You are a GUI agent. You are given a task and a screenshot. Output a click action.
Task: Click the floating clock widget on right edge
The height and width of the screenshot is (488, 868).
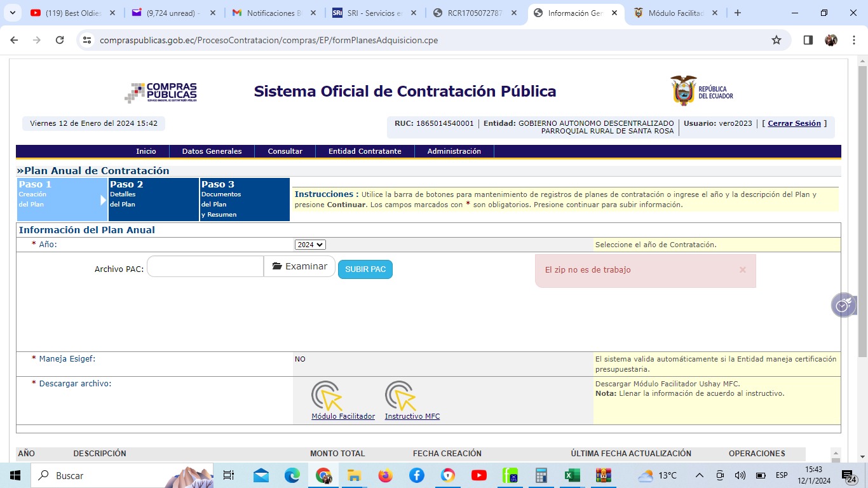pyautogui.click(x=843, y=306)
